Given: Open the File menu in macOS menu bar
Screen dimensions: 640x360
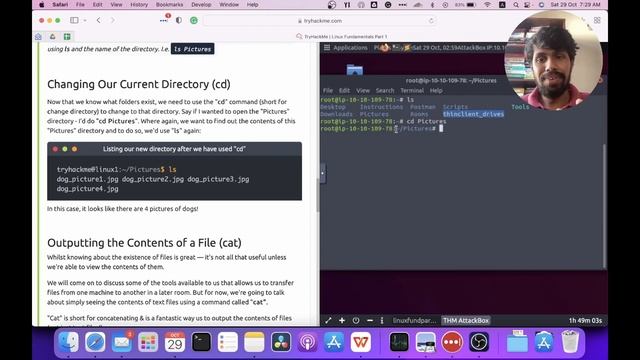Looking at the screenshot, I should (x=80, y=5).
